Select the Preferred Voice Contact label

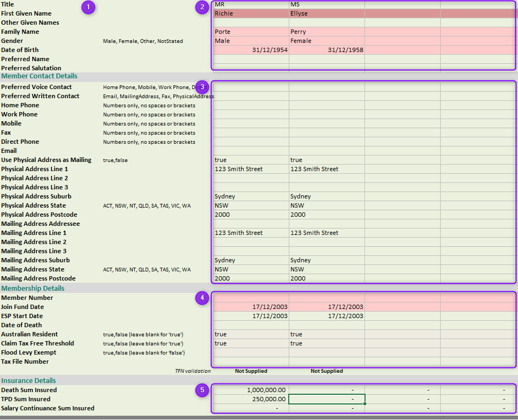pos(37,87)
